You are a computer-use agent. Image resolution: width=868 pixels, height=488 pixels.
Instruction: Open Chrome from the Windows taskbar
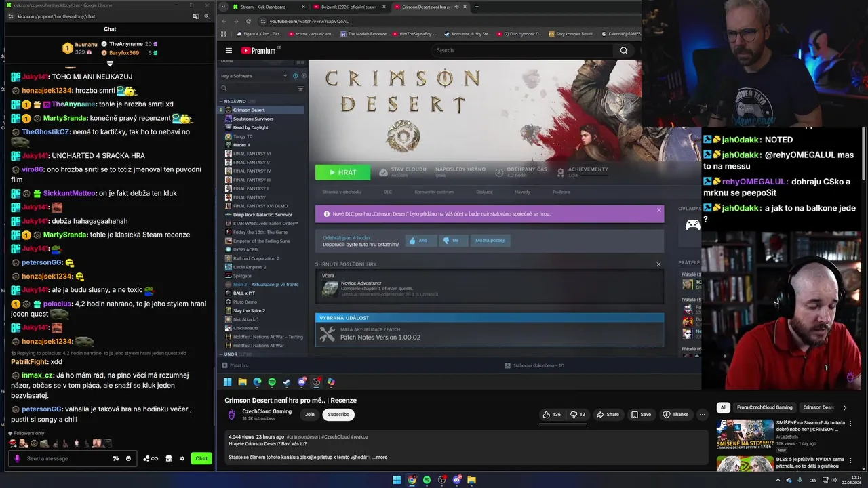coord(412,480)
